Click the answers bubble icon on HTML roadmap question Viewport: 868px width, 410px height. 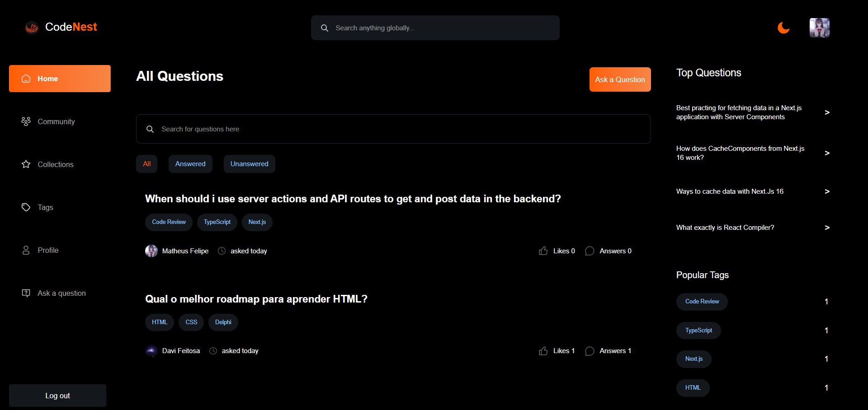pos(590,351)
